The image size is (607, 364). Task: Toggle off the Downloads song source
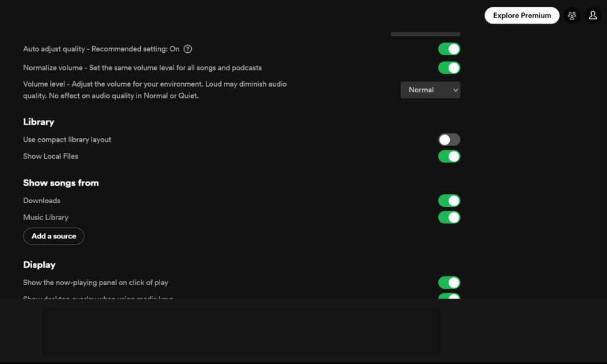[x=449, y=200]
